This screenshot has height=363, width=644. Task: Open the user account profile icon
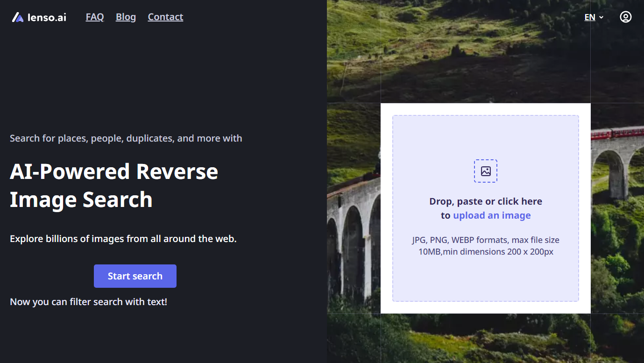(x=625, y=17)
